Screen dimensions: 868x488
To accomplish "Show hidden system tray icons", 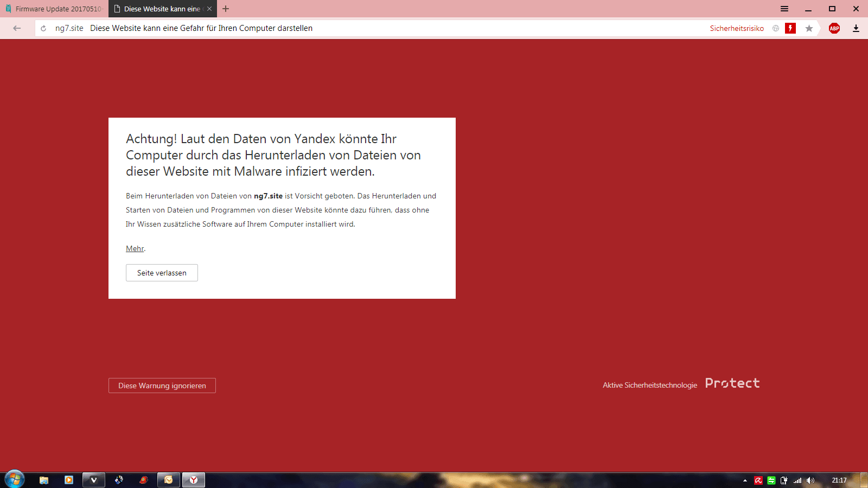I will tap(745, 480).
